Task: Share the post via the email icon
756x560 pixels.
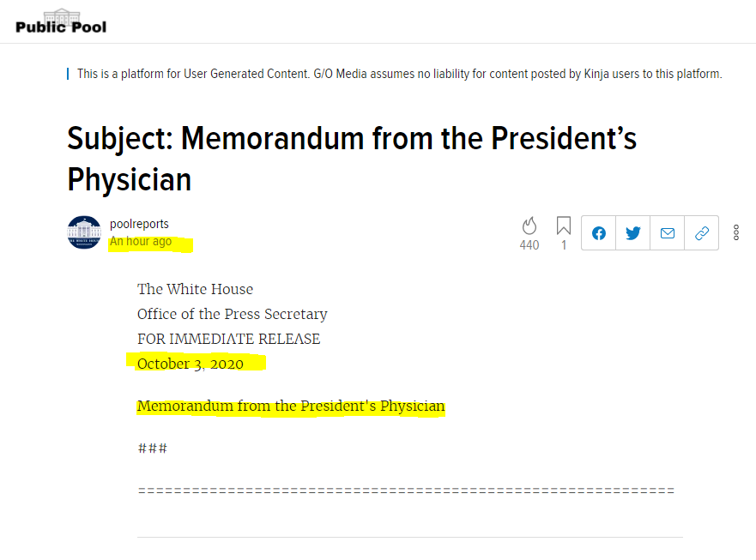Action: (x=668, y=232)
